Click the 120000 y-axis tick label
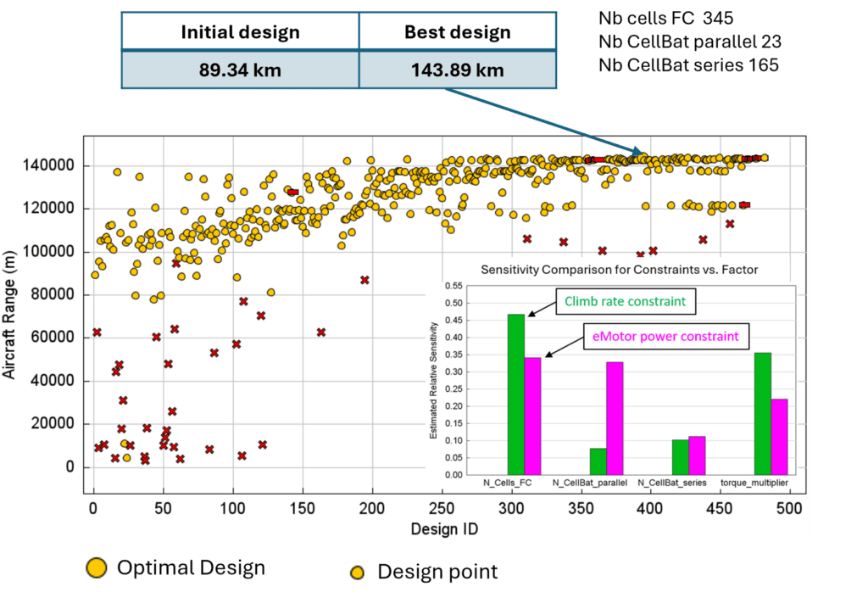 48,208
